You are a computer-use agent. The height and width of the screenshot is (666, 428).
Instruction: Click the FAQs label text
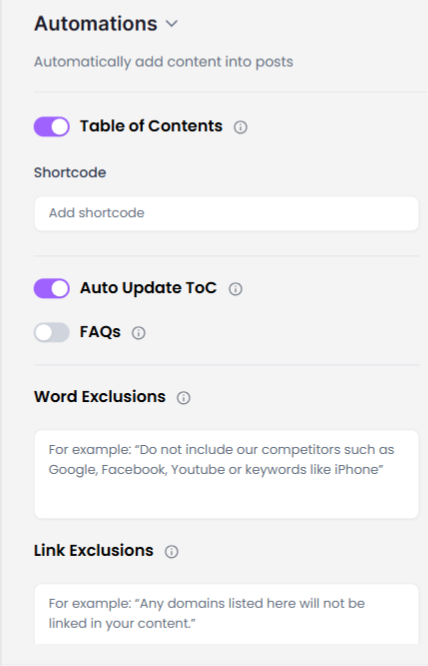click(x=100, y=332)
